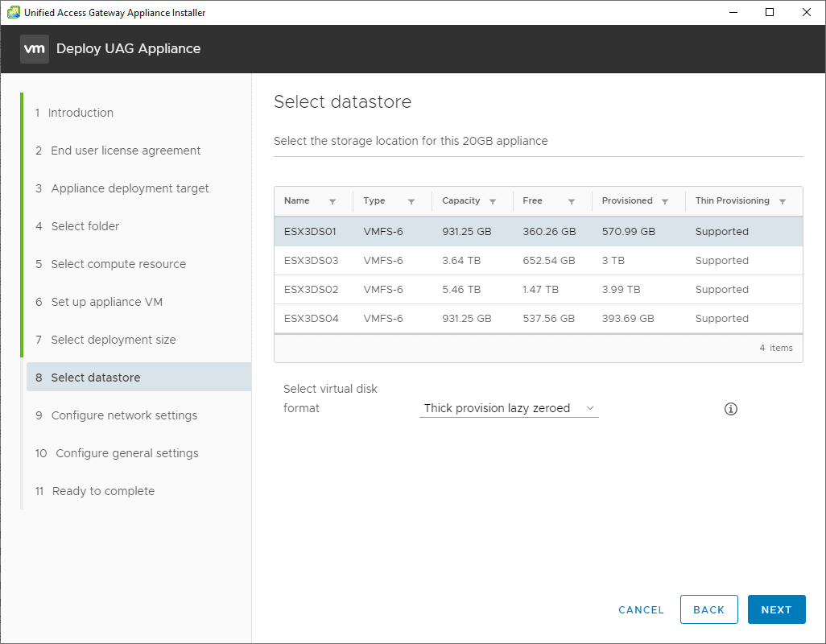Image resolution: width=826 pixels, height=644 pixels.
Task: Click the Provisioned column filter icon
Action: click(665, 202)
